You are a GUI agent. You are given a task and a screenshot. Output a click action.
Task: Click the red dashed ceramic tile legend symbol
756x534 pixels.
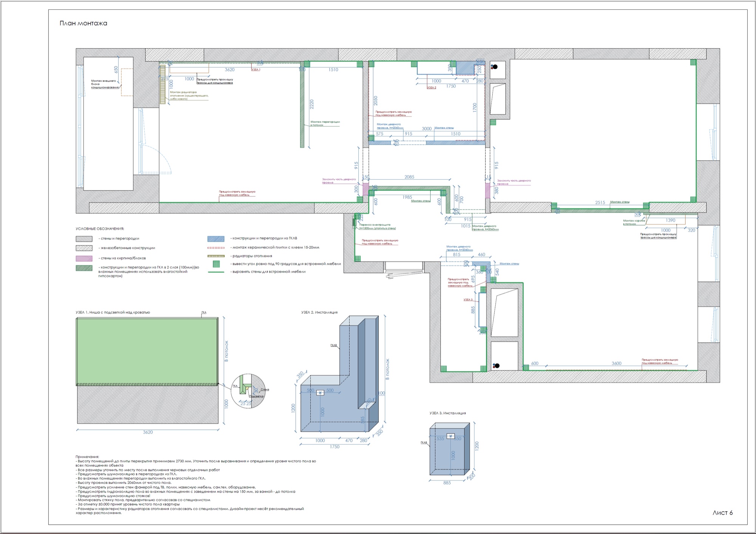(x=216, y=248)
